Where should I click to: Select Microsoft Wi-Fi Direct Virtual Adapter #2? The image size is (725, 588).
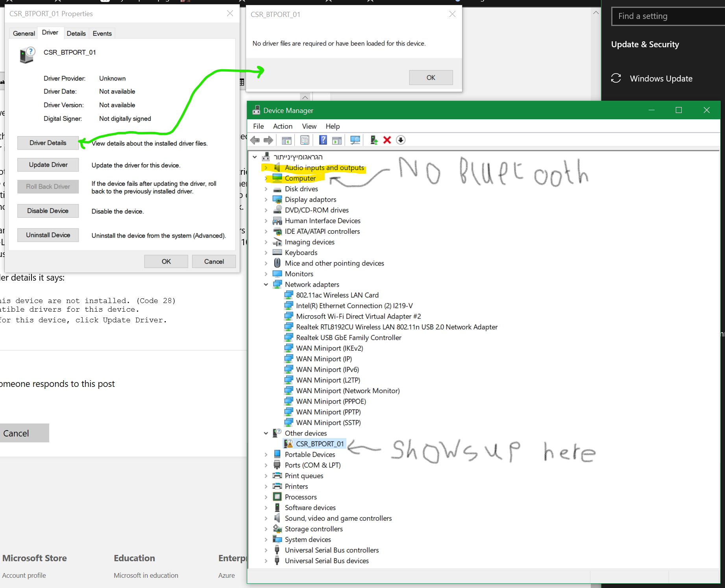pyautogui.click(x=359, y=316)
